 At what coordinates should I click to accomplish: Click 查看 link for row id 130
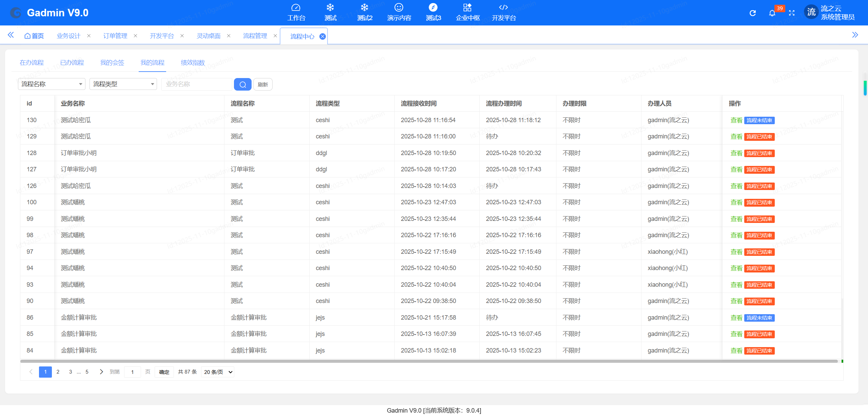736,120
